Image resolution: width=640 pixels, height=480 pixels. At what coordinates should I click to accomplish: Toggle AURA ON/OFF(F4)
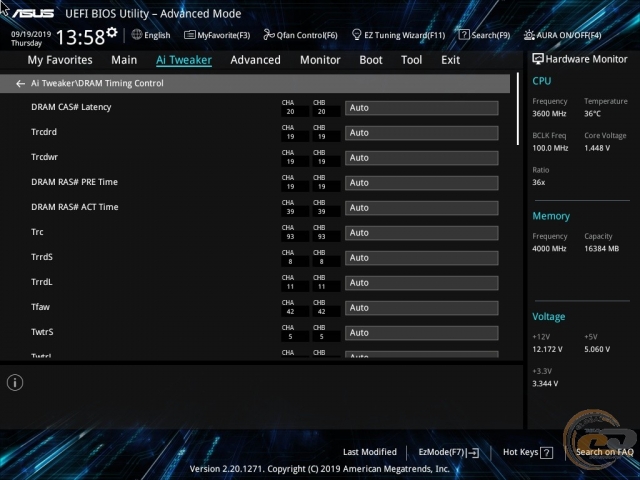pyautogui.click(x=562, y=35)
